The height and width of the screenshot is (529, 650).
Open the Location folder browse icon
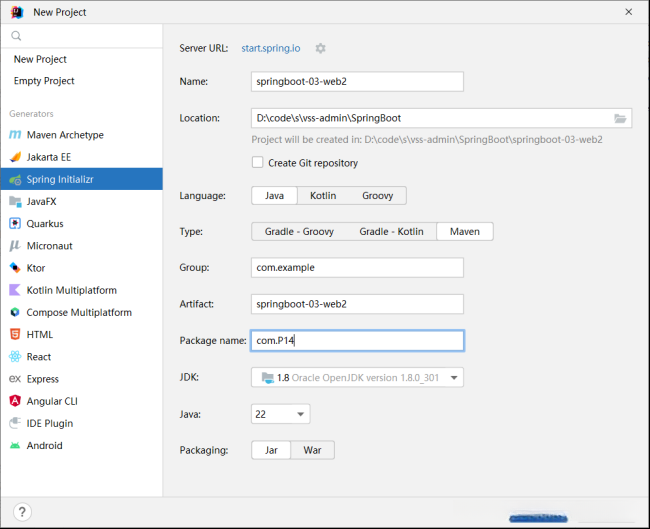pyautogui.click(x=620, y=118)
